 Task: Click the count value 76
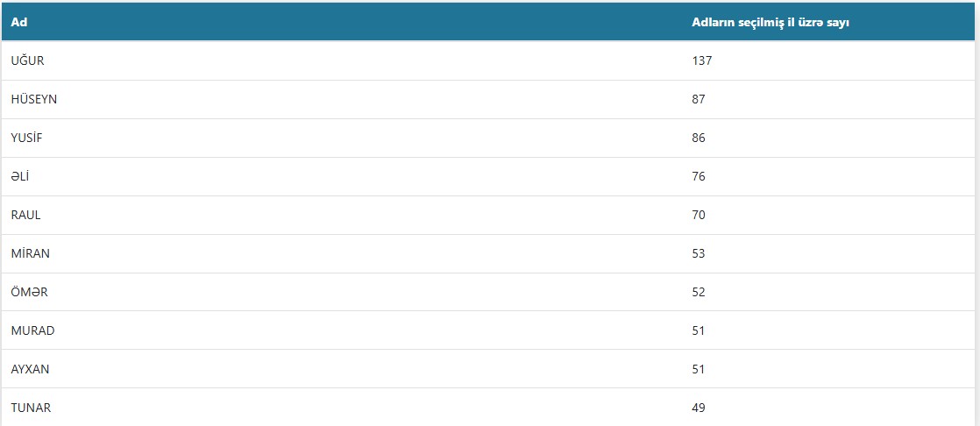(699, 176)
